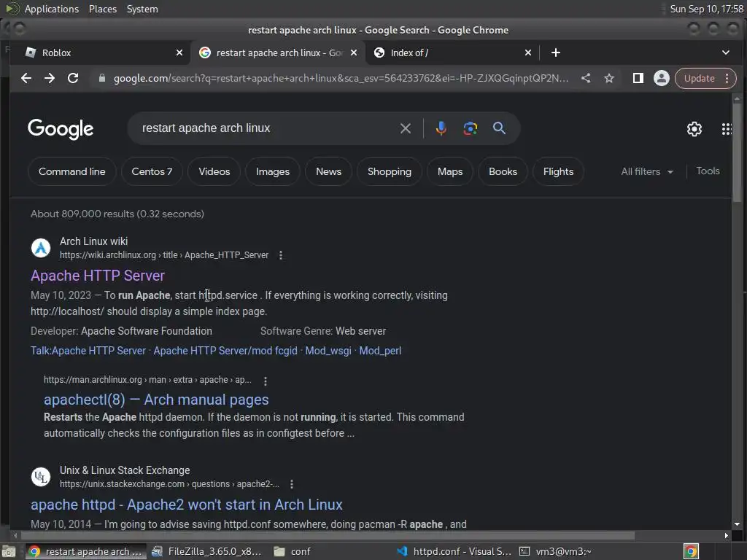Open the Applications menu
Screen dimensions: 747x560
[x=52, y=9]
